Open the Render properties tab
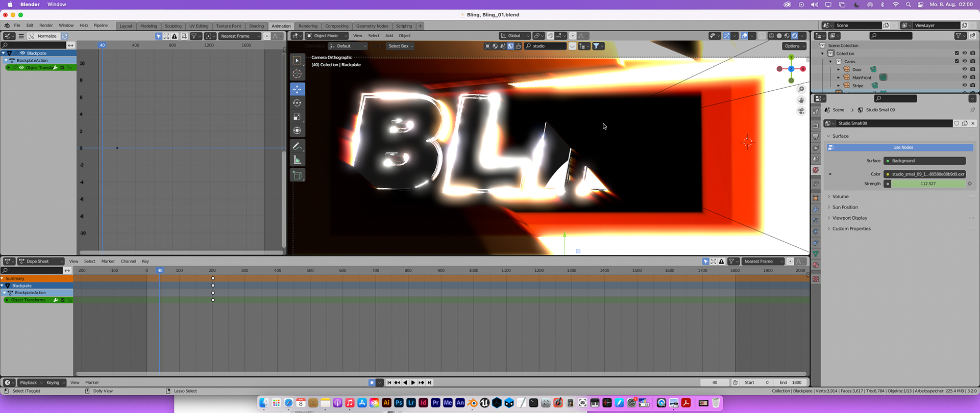Screen dimensions: 980x413 pos(816,125)
